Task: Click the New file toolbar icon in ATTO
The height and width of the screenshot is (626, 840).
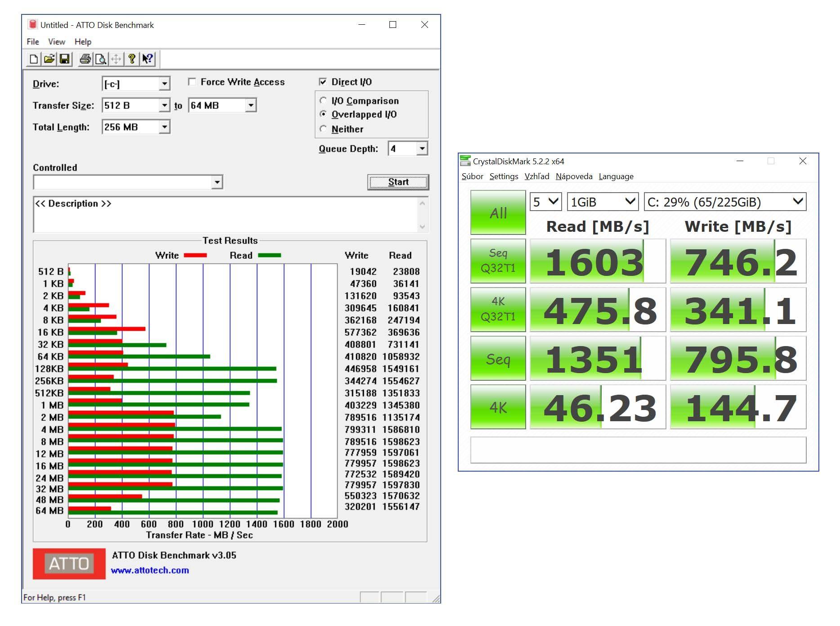Action: [34, 59]
